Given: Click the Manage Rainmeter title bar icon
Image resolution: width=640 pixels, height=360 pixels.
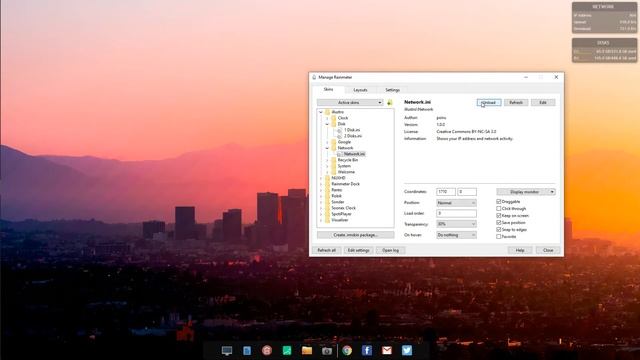Looking at the screenshot, I should point(314,77).
